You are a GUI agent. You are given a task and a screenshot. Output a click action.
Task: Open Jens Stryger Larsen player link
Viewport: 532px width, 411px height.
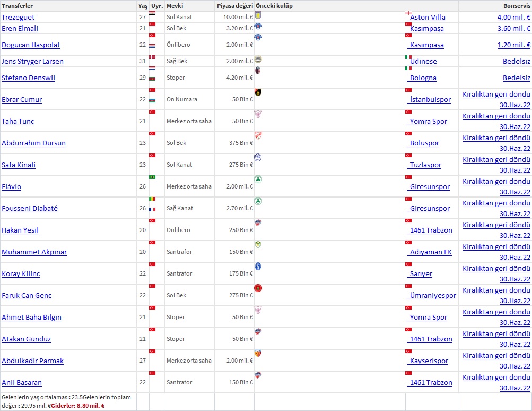tap(32, 62)
